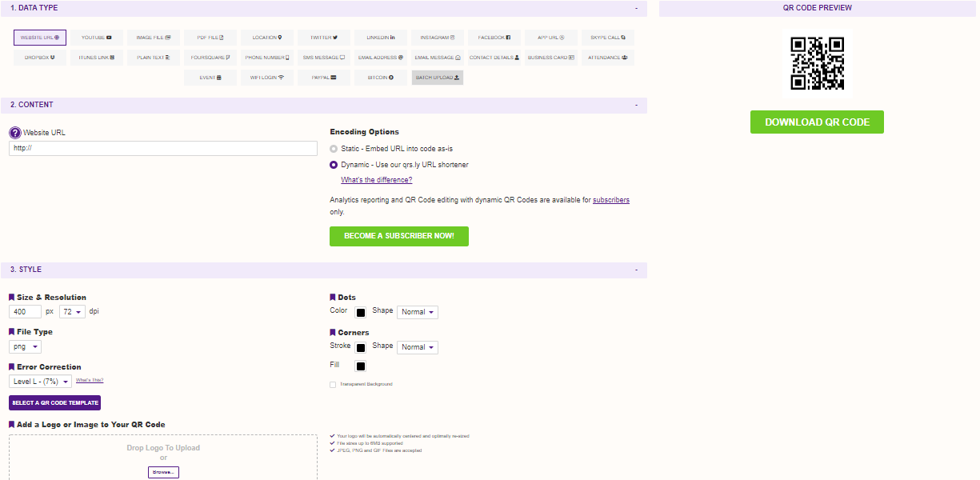Open the Dots color swatch
980x480 pixels.
(361, 313)
